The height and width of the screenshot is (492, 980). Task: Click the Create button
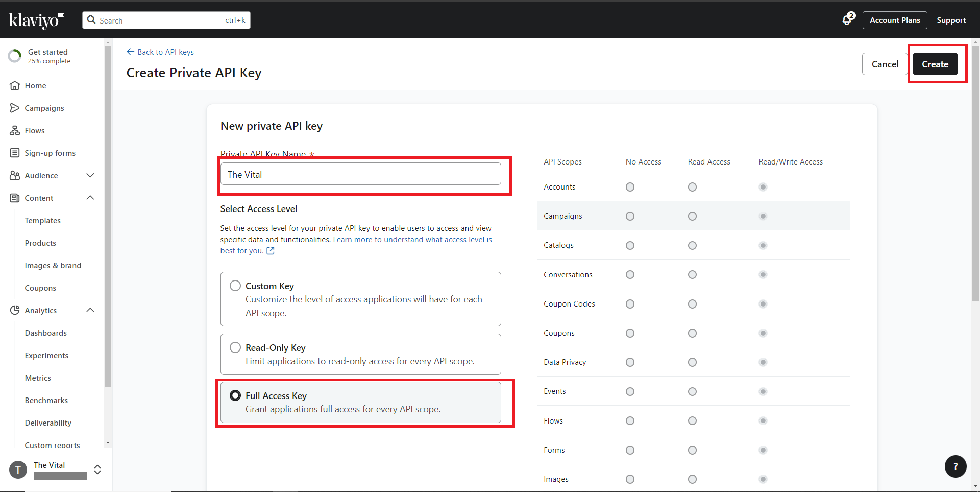pos(935,64)
